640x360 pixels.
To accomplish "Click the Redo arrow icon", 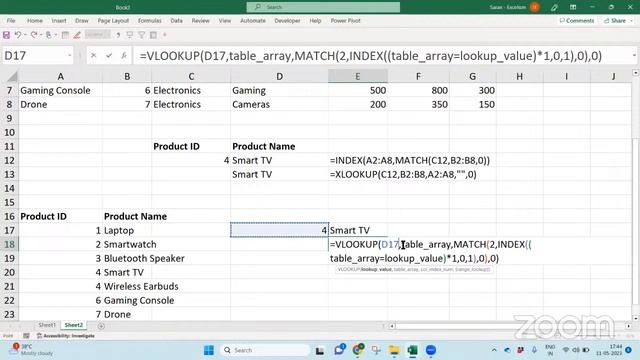I will coord(34,35).
